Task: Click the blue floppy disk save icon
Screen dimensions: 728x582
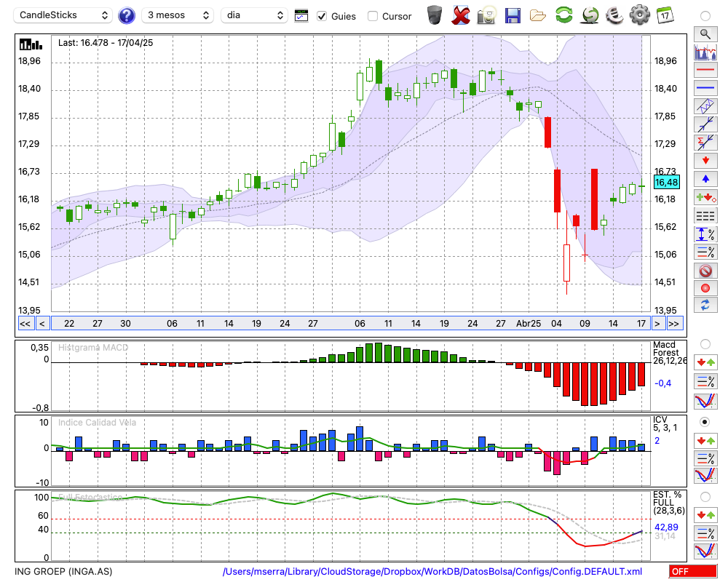Action: [x=513, y=15]
